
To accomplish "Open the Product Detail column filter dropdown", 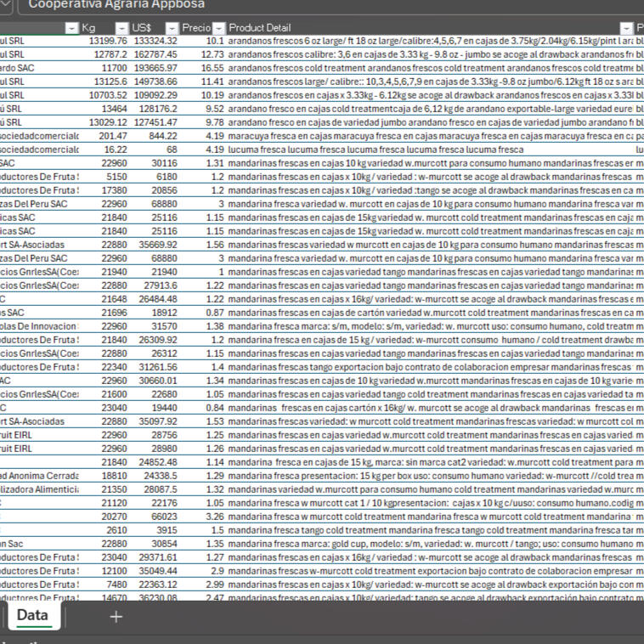I will point(626,28).
